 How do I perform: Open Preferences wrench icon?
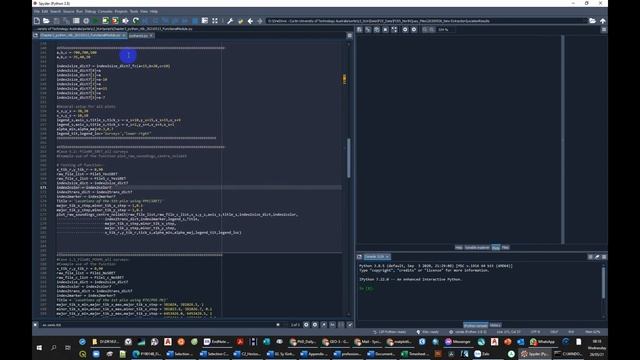pyautogui.click(x=230, y=20)
